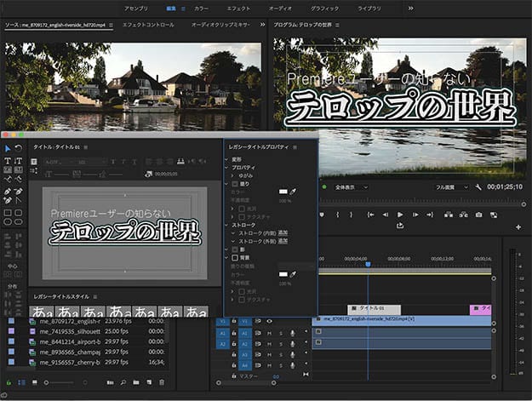Viewport: 532px width, 401px height.
Task: Click the background color white swatch
Action: (x=283, y=274)
